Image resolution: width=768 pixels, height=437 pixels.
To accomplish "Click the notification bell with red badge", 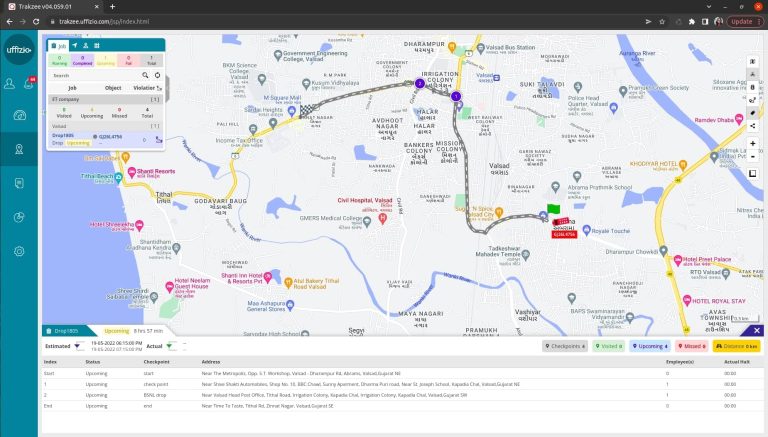I will click(29, 83).
